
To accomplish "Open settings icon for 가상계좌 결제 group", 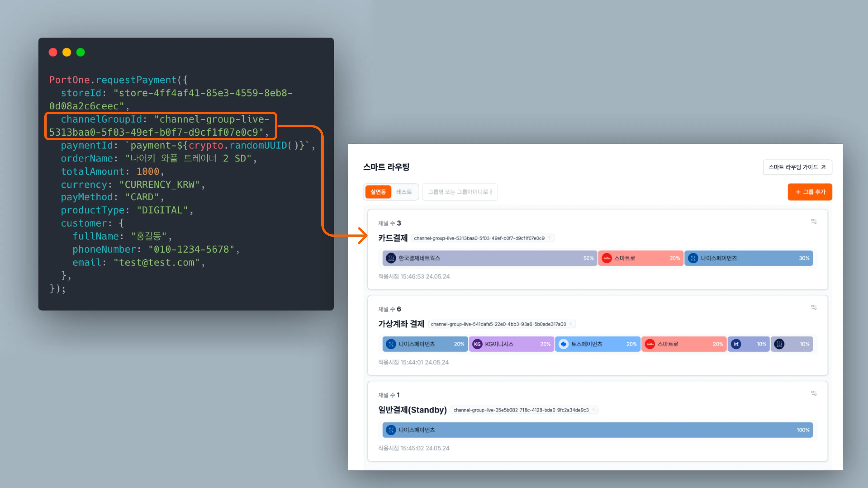I will (x=814, y=307).
